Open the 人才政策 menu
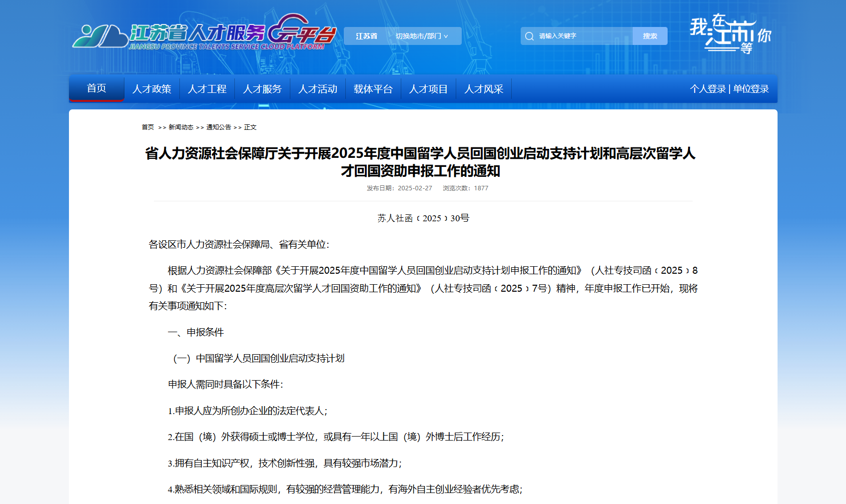The height and width of the screenshot is (504, 846). click(152, 88)
